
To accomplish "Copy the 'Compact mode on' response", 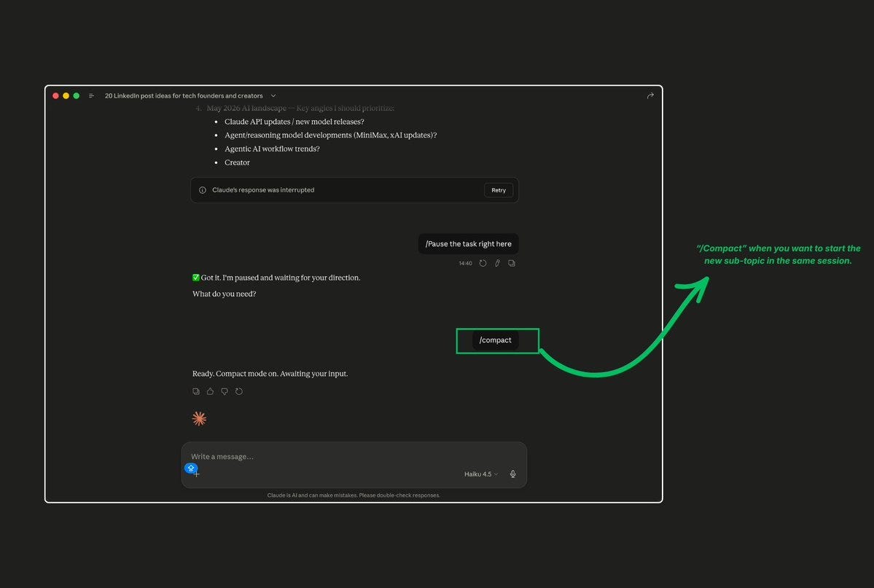I will (196, 391).
